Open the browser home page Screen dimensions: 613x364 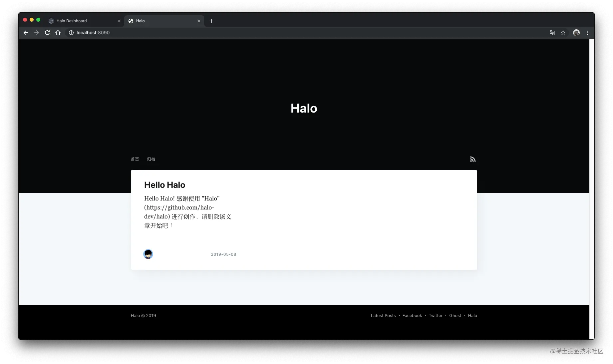point(58,33)
